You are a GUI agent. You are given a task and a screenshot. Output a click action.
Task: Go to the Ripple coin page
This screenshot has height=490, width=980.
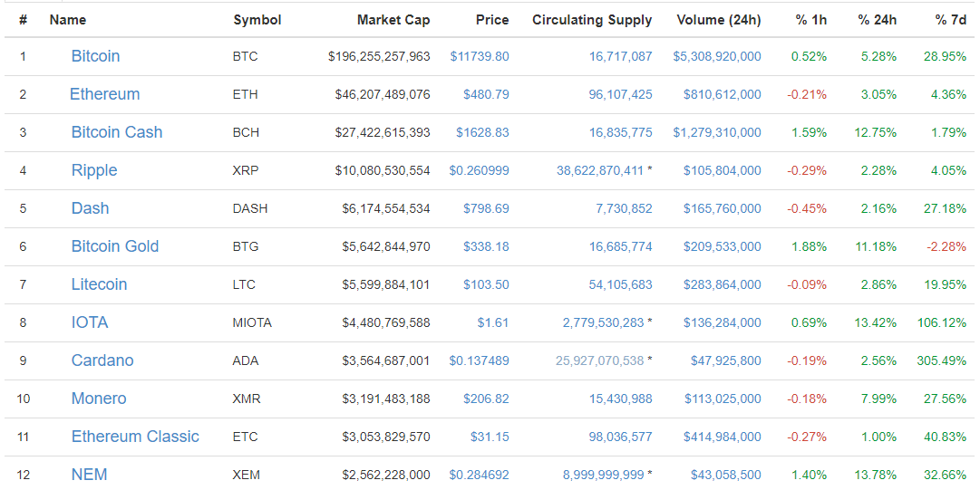click(94, 170)
